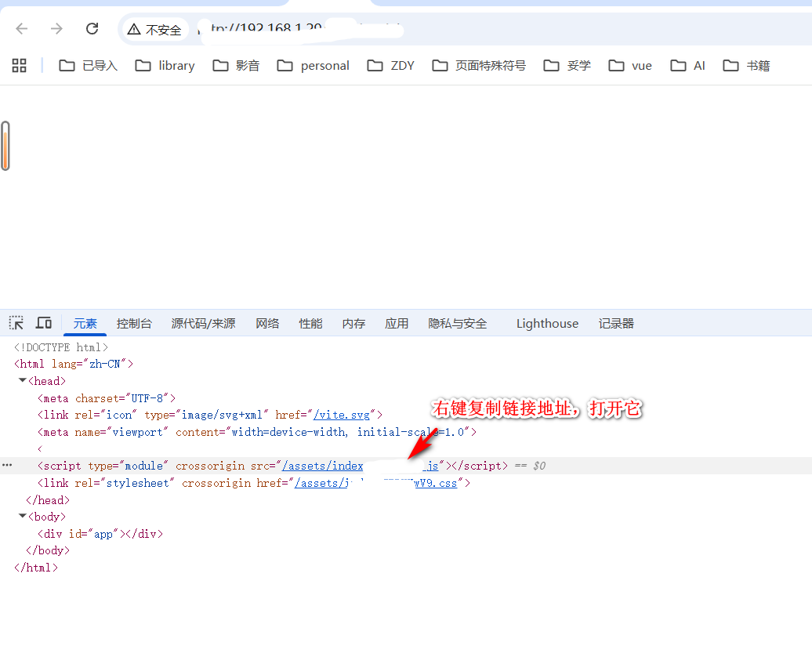Switch to the 网络 tab
The image size is (812, 646).
(267, 324)
